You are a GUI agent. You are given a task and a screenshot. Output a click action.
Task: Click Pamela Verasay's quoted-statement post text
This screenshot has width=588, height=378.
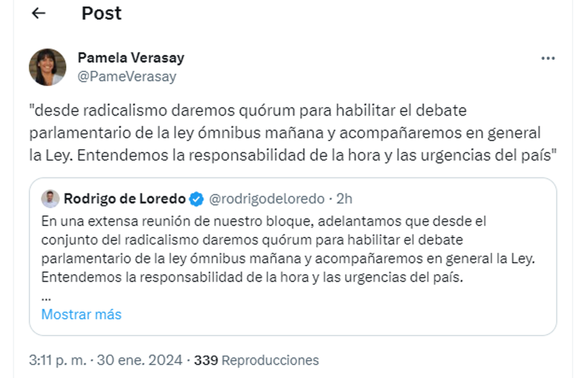(x=284, y=133)
